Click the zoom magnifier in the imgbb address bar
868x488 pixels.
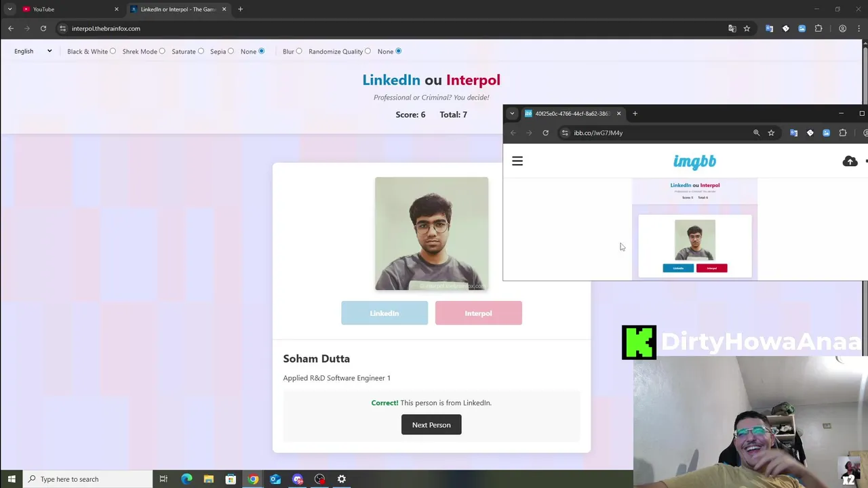[757, 133]
